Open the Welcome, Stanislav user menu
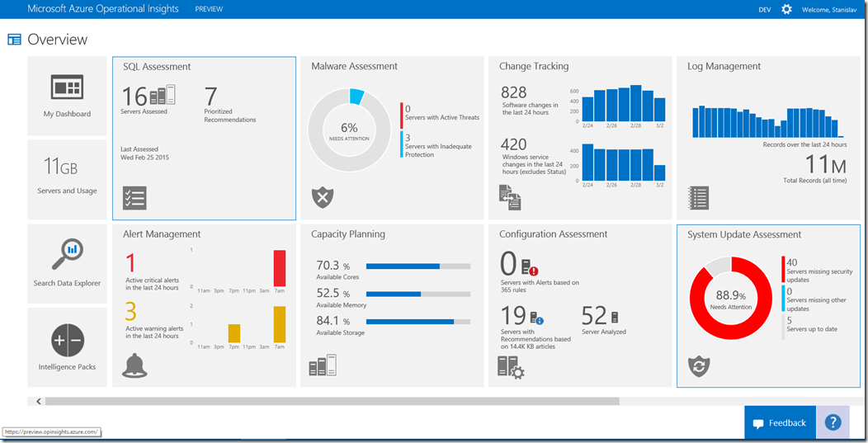The image size is (868, 443). (x=831, y=9)
